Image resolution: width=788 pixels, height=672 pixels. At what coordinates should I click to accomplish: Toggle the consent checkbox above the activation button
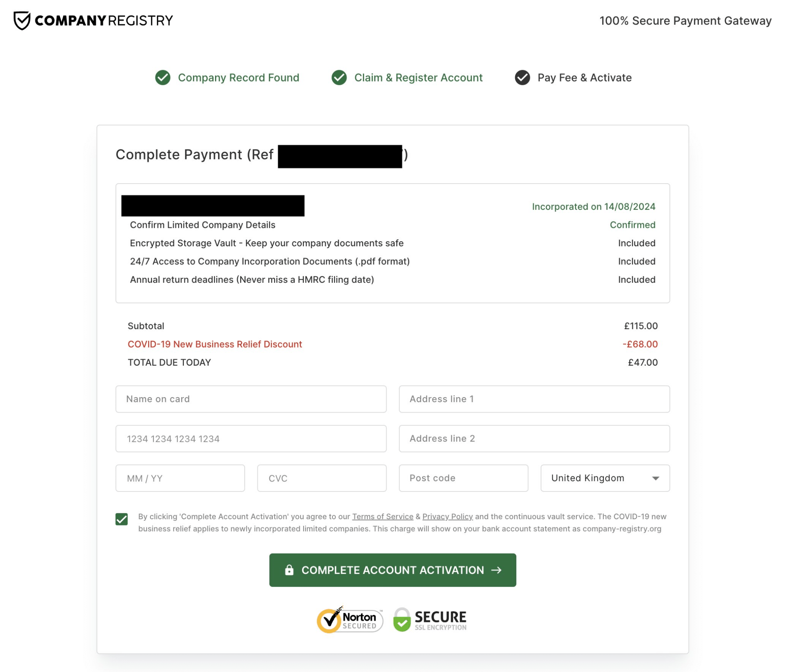click(122, 518)
